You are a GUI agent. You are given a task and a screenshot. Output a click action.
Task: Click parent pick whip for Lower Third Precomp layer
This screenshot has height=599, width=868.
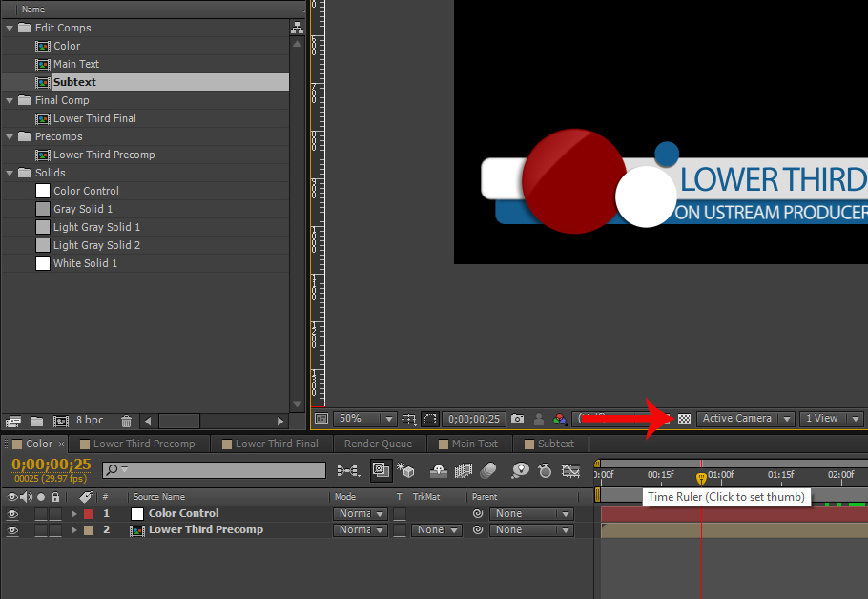478,530
